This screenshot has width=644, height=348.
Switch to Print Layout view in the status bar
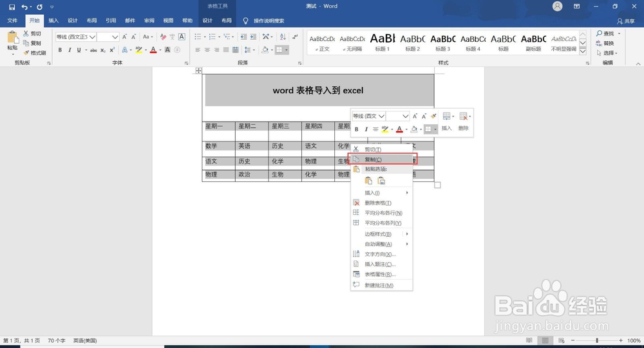pos(545,341)
